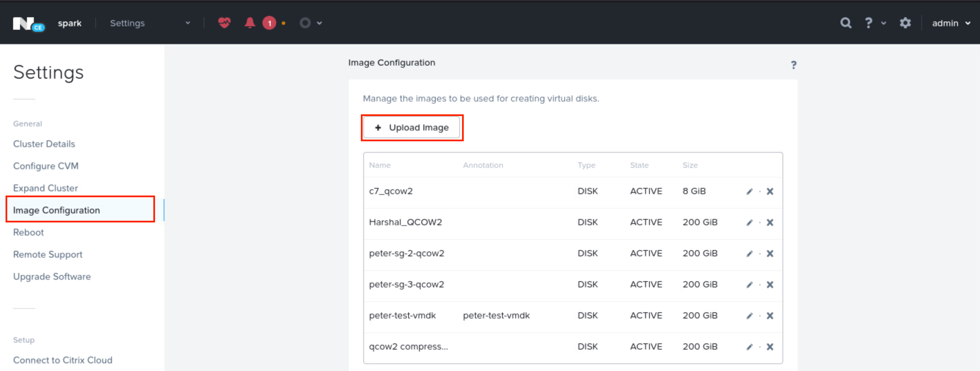
Task: Click the Upload Image button
Action: [412, 127]
